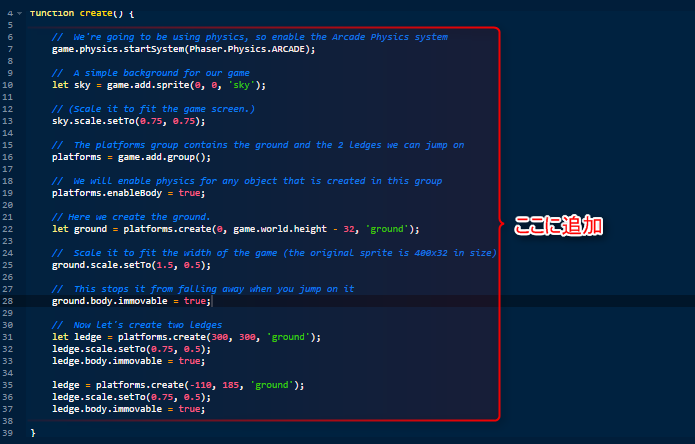Click line number 39 in gutter
Image resolution: width=695 pixels, height=444 pixels.
pos(8,433)
